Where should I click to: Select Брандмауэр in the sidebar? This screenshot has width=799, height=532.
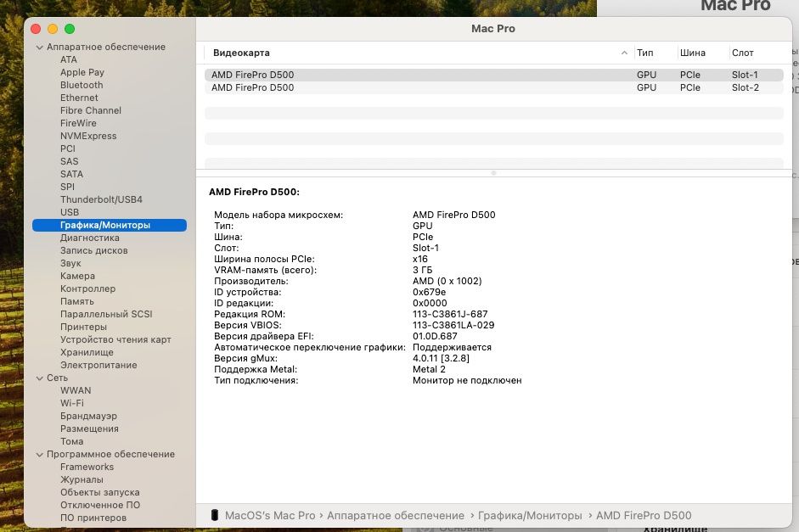88,416
